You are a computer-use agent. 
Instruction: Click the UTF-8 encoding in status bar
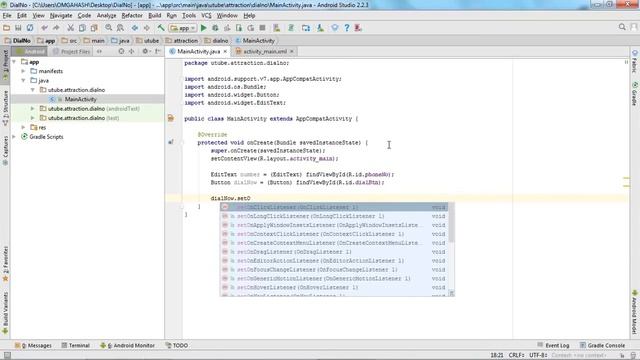point(538,356)
